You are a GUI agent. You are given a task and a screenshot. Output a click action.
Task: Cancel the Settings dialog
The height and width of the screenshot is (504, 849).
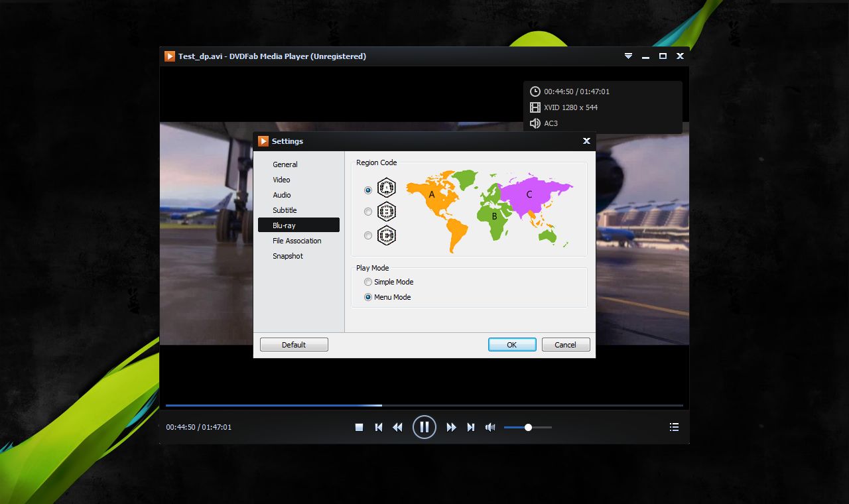pos(566,345)
